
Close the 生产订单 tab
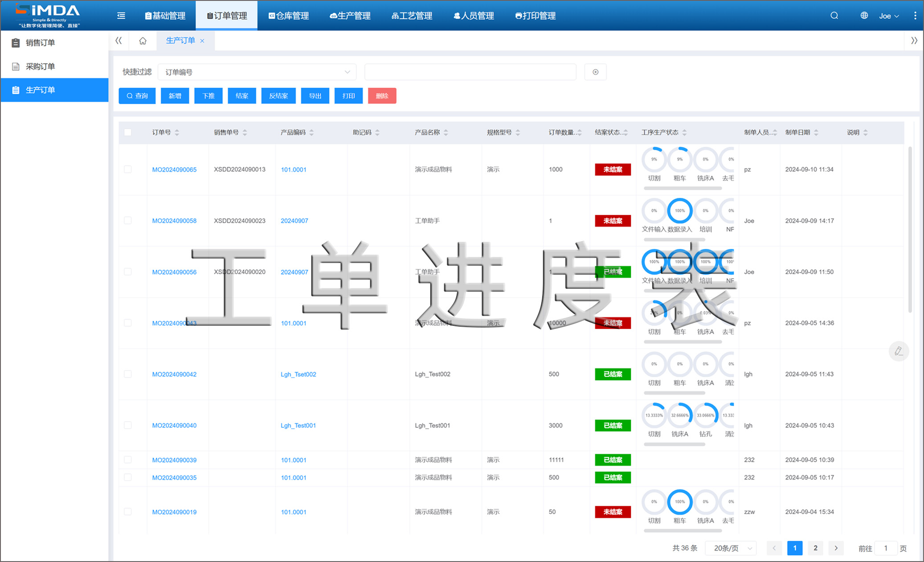click(x=202, y=41)
